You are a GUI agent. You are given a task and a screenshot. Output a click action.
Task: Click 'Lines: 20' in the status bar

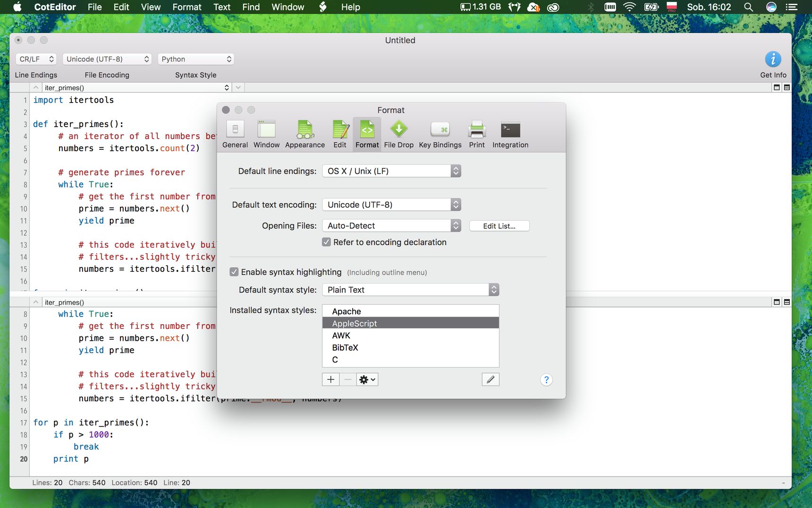coord(47,482)
